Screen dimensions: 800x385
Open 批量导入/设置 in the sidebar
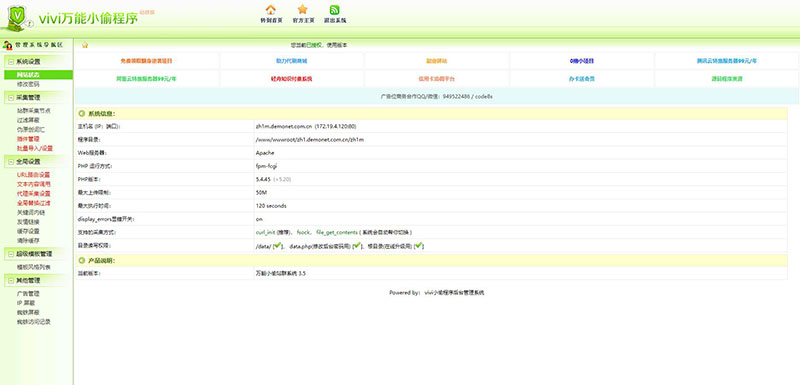tap(35, 148)
